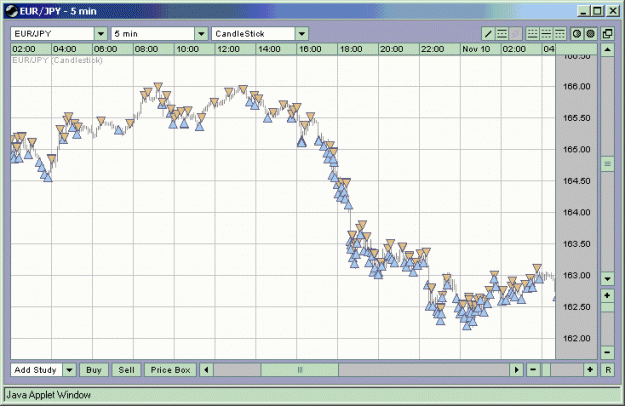Open the Price Box
Image resolution: width=625 pixels, height=406 pixels.
point(171,370)
